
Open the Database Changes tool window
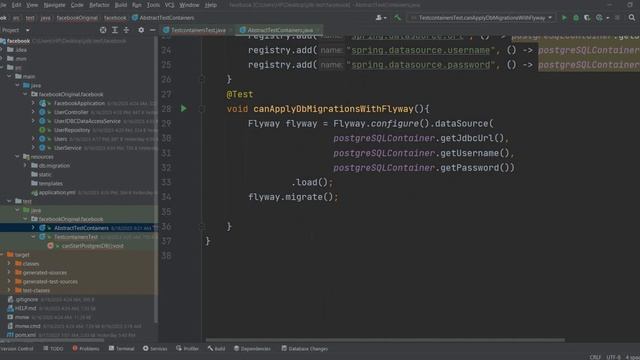(x=304, y=349)
